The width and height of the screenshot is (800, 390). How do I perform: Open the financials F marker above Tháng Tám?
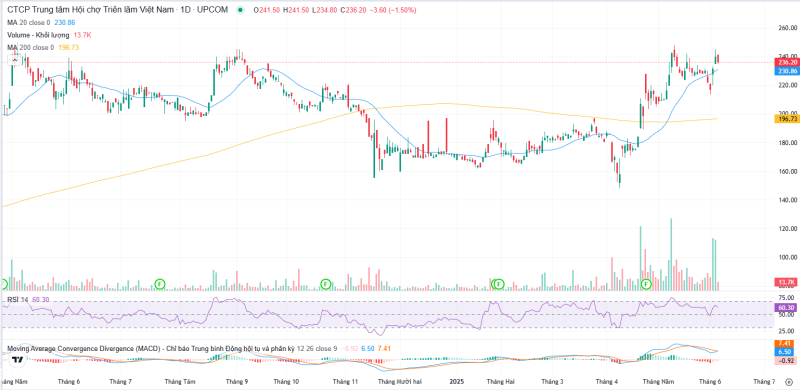[160, 283]
